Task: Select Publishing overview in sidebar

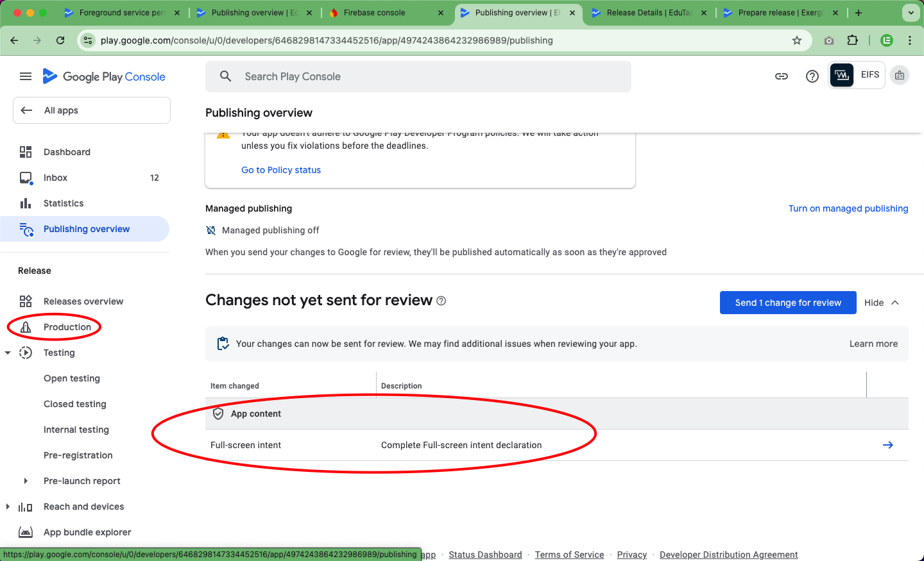Action: pyautogui.click(x=85, y=229)
